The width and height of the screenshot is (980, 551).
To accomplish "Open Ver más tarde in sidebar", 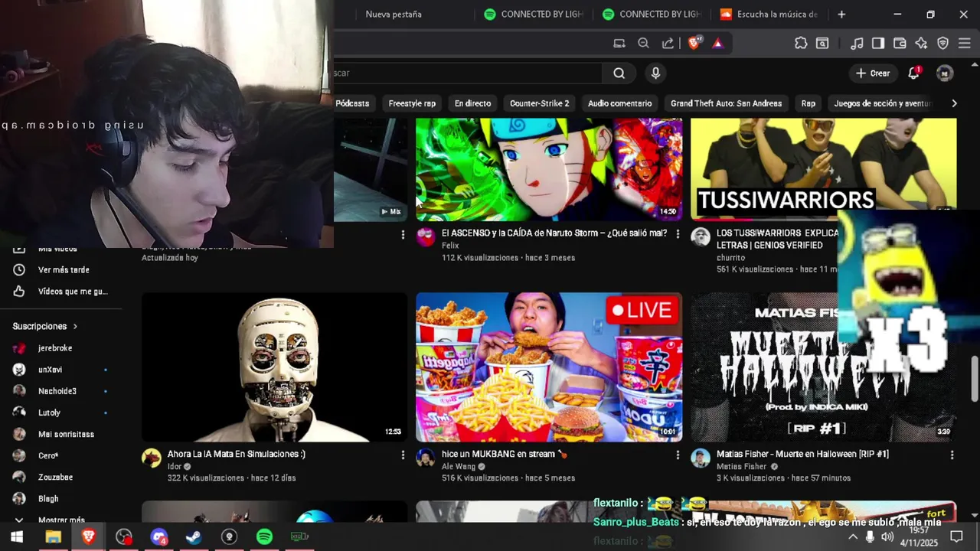I will pyautogui.click(x=64, y=270).
